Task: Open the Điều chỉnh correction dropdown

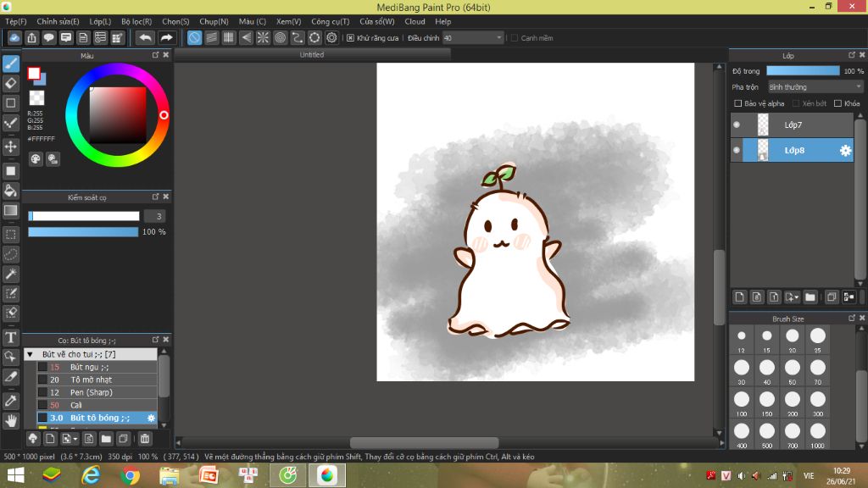Action: coord(473,38)
